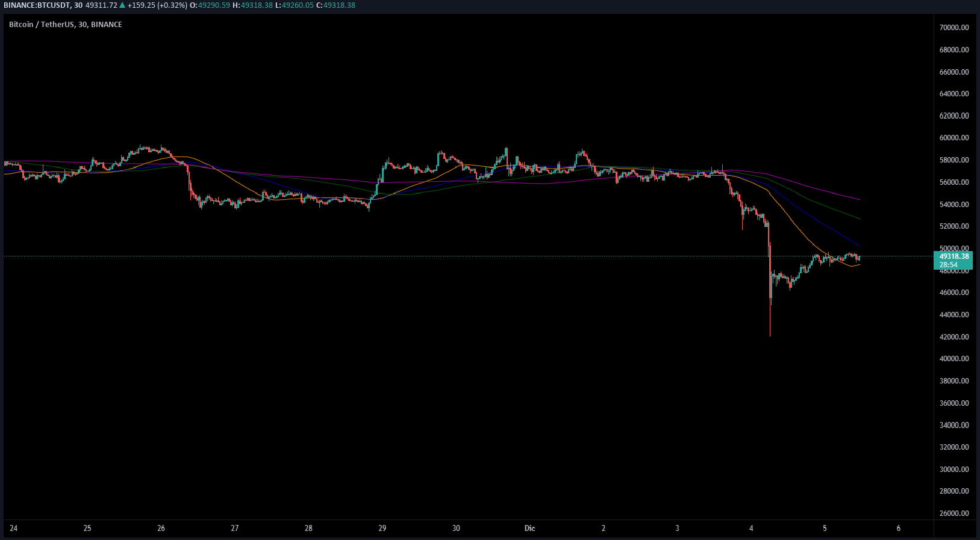This screenshot has height=540, width=980.
Task: Click date label 6 on time axis
Action: click(x=899, y=529)
